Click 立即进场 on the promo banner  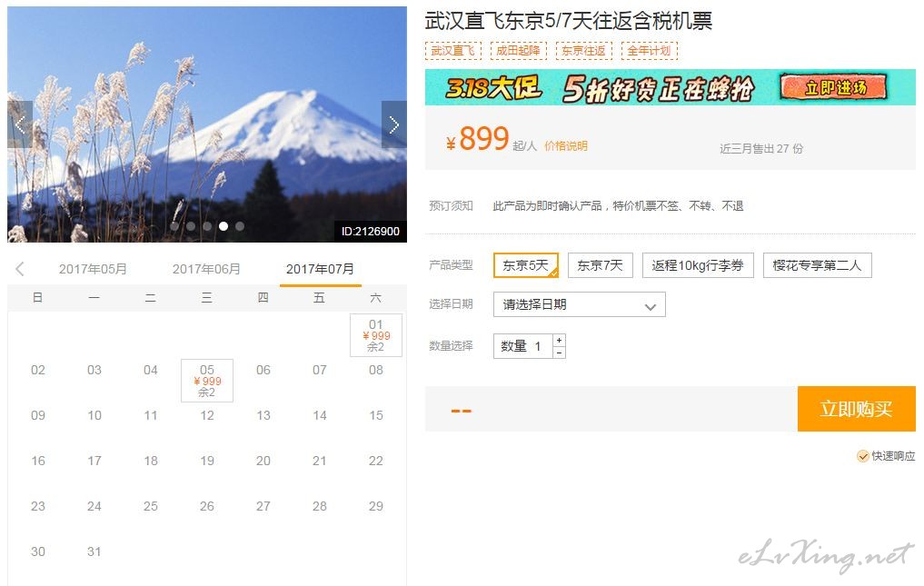click(x=834, y=88)
